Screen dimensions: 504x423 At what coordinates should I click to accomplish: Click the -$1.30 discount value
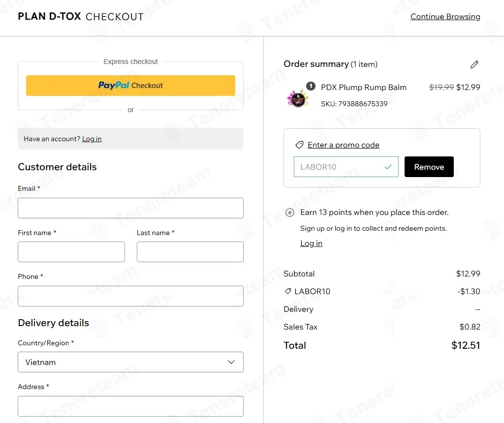(469, 291)
